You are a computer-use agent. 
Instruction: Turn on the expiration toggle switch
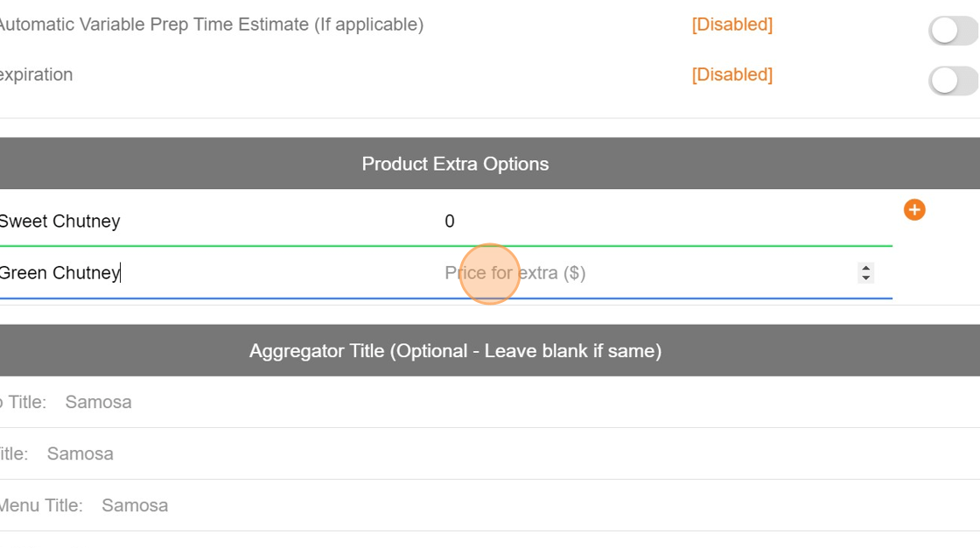(x=952, y=81)
